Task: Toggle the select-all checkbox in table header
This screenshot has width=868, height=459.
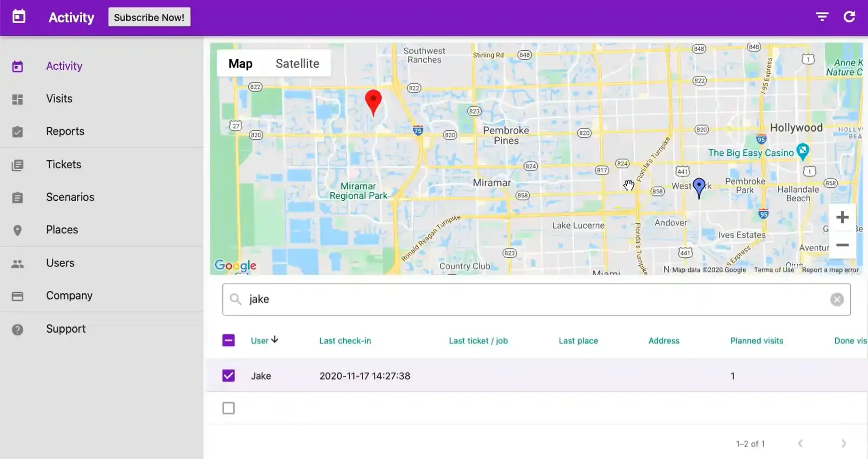Action: coord(228,340)
